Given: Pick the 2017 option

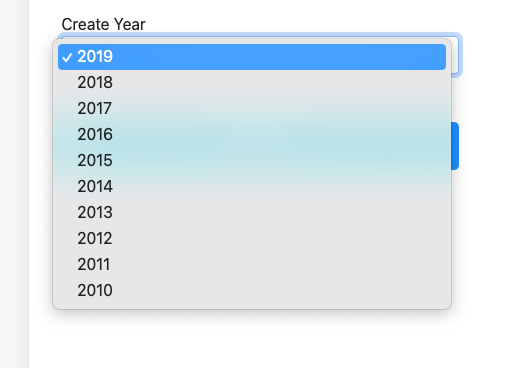Looking at the screenshot, I should [252, 109].
